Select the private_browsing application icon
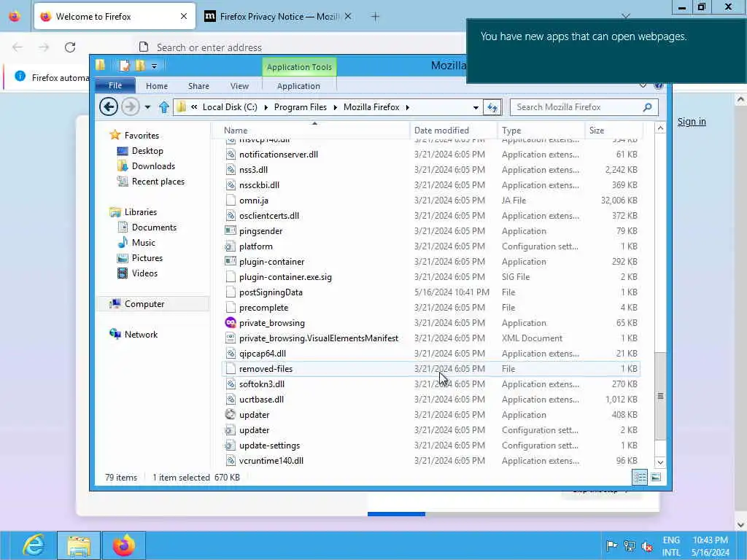The image size is (747, 560). click(231, 323)
